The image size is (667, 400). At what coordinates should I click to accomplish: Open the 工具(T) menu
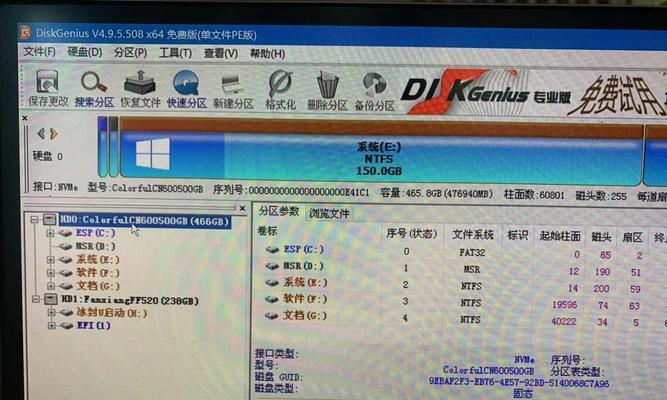click(x=175, y=53)
